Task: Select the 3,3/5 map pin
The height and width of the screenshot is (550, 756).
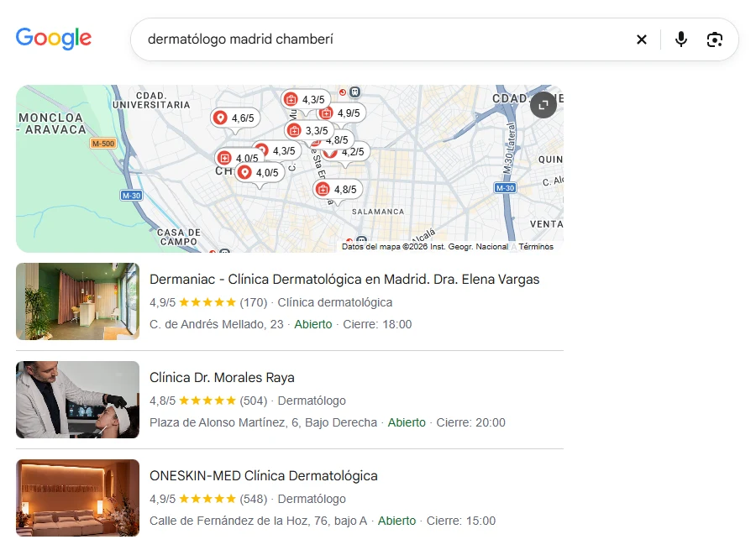Action: coord(308,131)
